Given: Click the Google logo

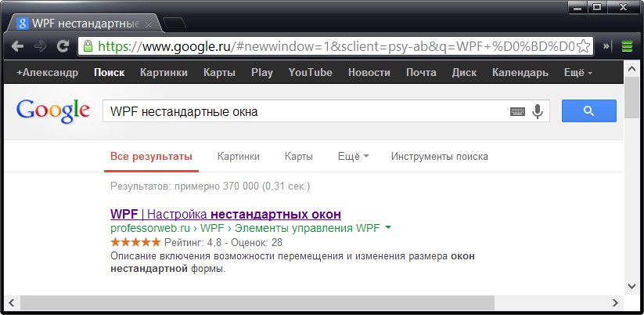Looking at the screenshot, I should [53, 111].
